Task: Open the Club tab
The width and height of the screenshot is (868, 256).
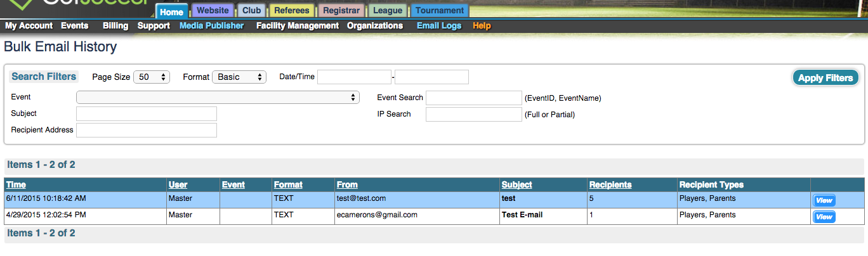Action: [252, 11]
